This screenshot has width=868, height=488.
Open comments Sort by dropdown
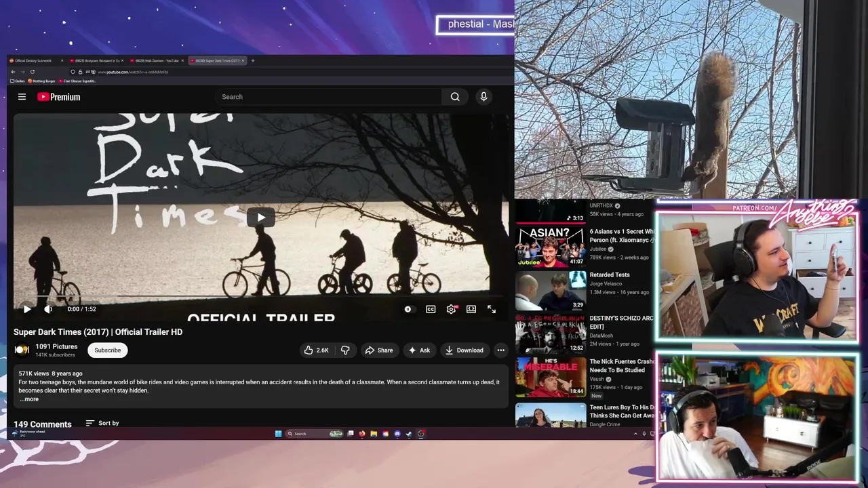[x=102, y=423]
